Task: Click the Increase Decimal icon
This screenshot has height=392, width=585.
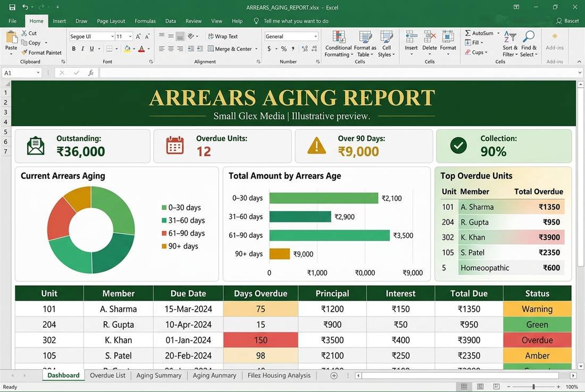Action: pyautogui.click(x=305, y=48)
